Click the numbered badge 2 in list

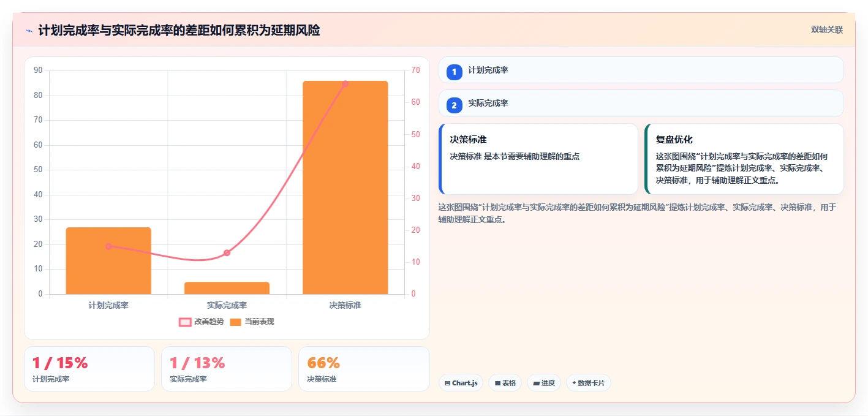tap(454, 105)
